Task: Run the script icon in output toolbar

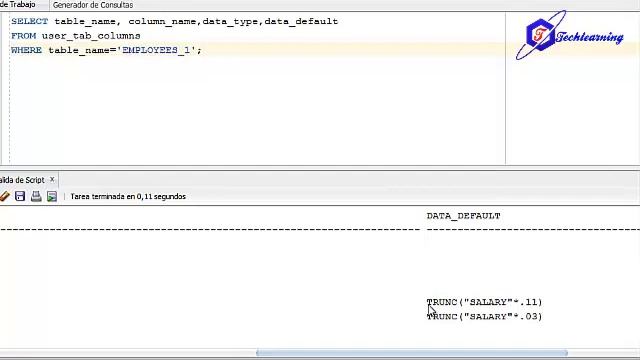Action: 52,196
